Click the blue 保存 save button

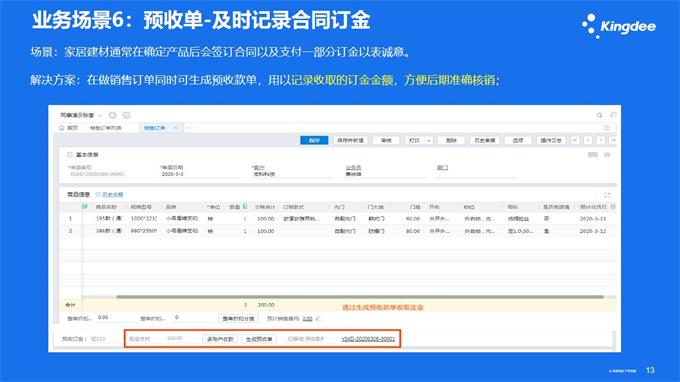click(x=314, y=140)
